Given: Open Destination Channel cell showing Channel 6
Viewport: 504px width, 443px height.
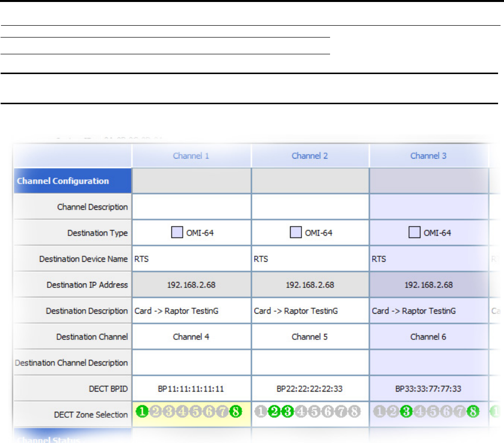Looking at the screenshot, I should click(x=429, y=337).
